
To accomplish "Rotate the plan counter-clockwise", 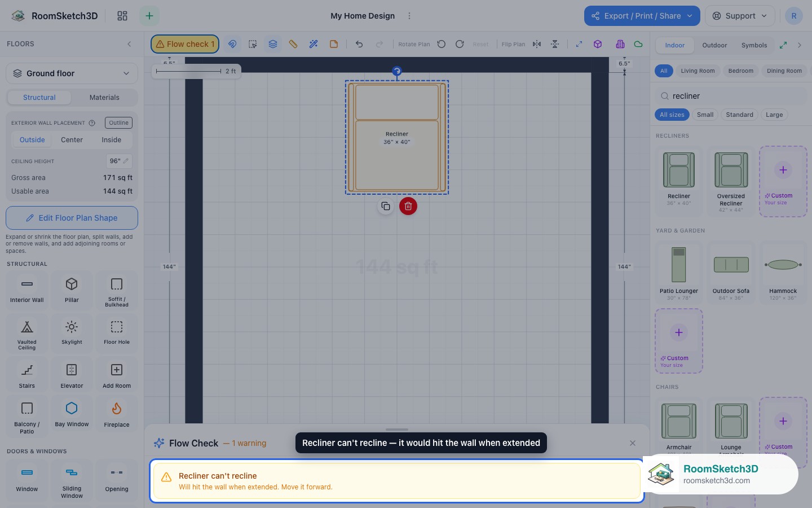I will point(442,44).
